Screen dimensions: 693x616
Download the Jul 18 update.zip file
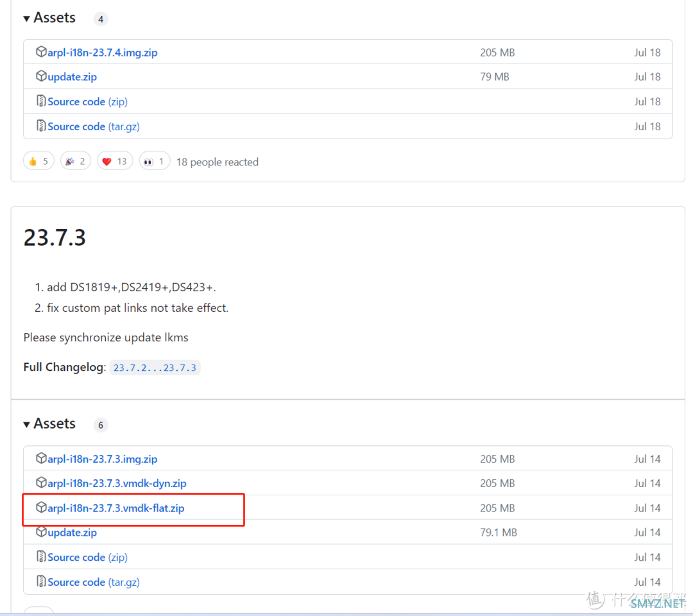click(x=72, y=77)
